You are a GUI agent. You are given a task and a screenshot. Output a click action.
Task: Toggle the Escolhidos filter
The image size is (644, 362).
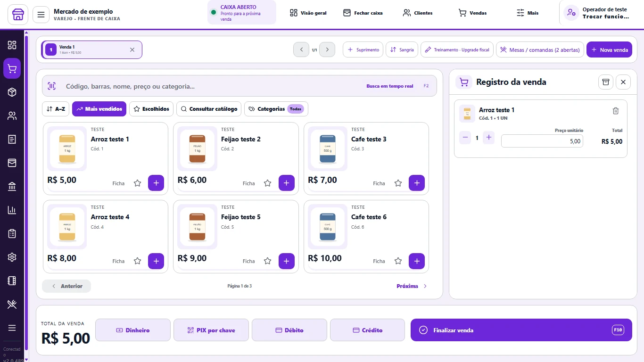[151, 109]
